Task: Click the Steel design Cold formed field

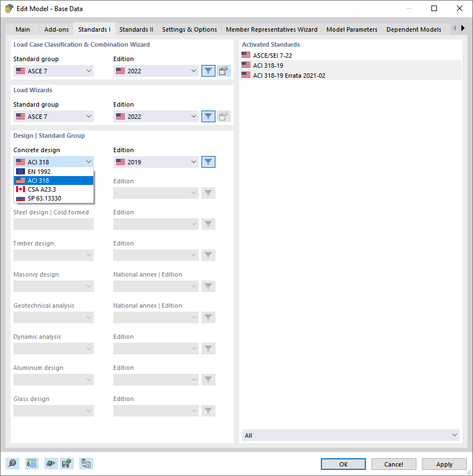Action: point(53,224)
